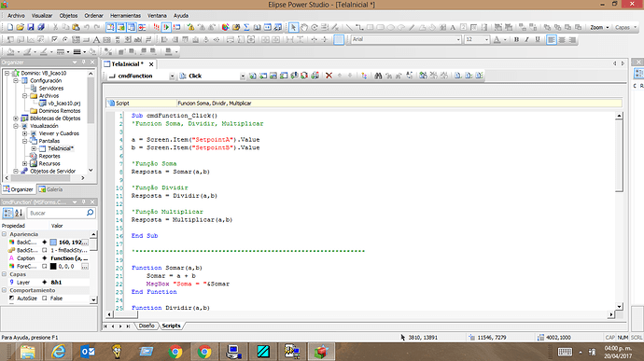Select the Text 'A' tool in drawing toolbar
644x361 pixels.
pos(453,27)
